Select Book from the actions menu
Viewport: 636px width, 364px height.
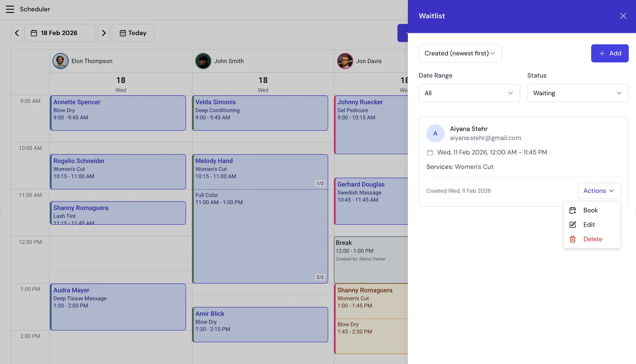591,210
